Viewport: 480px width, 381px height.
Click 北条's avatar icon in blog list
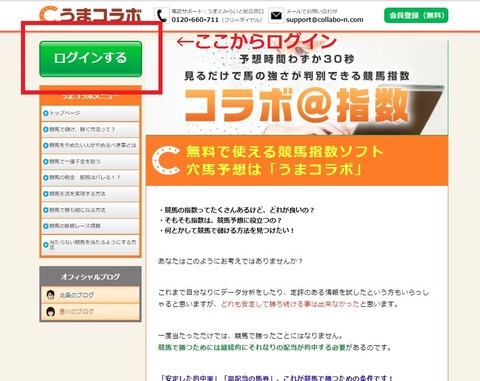click(50, 295)
